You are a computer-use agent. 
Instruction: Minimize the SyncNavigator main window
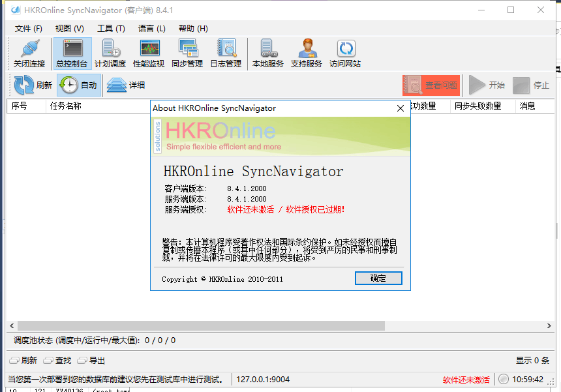(481, 10)
